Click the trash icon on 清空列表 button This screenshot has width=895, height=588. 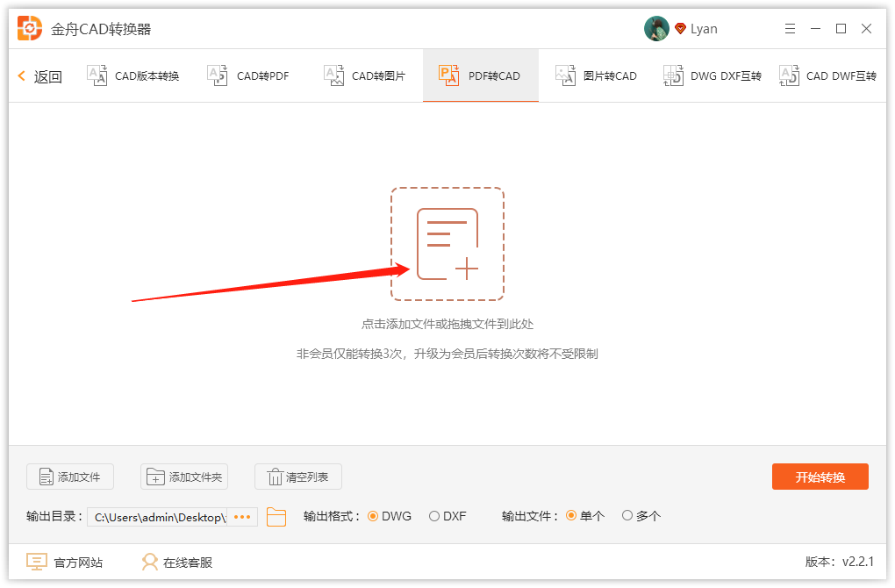click(x=275, y=476)
